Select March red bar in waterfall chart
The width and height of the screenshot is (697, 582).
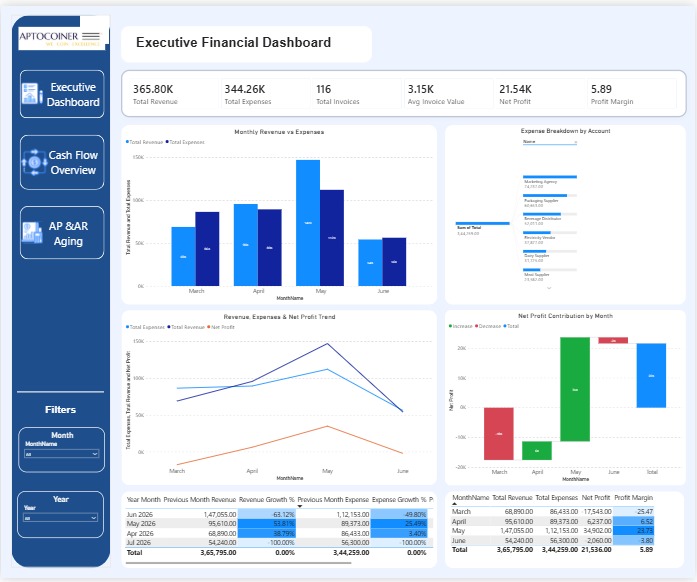pyautogui.click(x=499, y=433)
